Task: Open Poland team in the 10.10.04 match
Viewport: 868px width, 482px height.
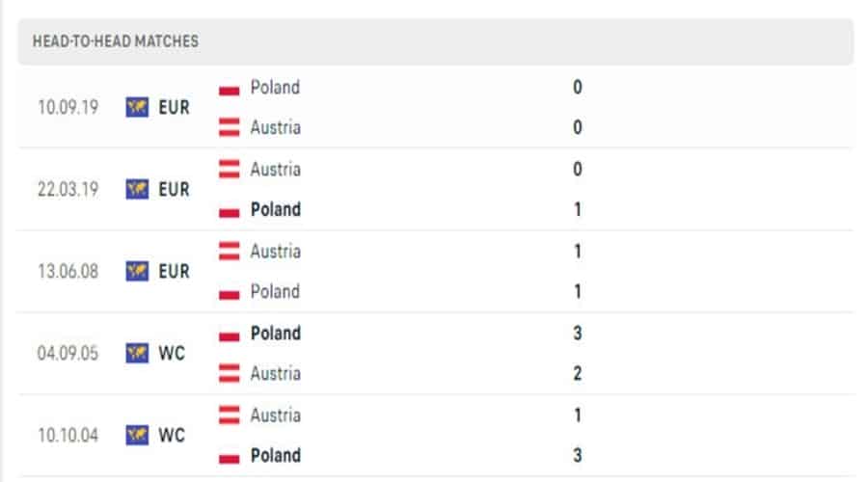Action: pos(275,455)
